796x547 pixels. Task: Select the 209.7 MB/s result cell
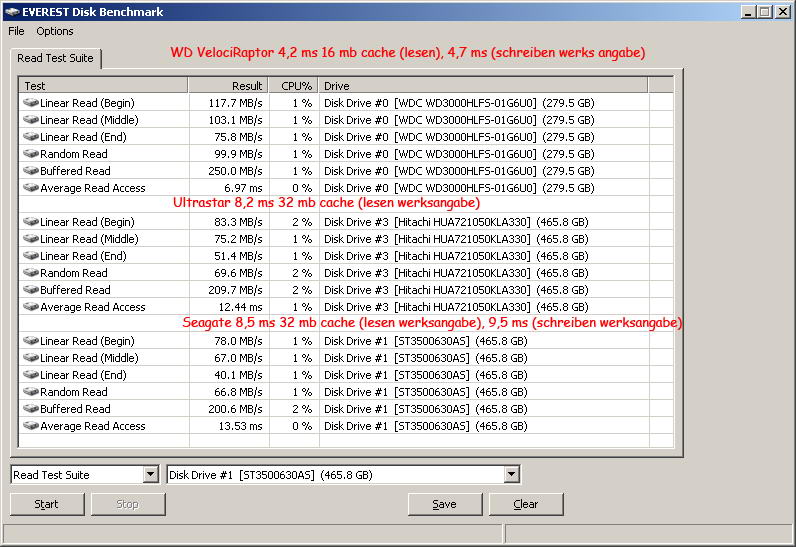coord(235,290)
